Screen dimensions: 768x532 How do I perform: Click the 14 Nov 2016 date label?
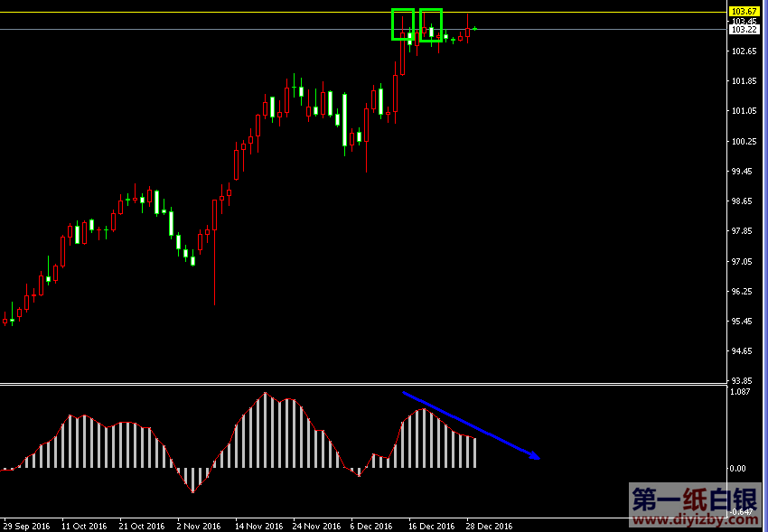pyautogui.click(x=259, y=526)
